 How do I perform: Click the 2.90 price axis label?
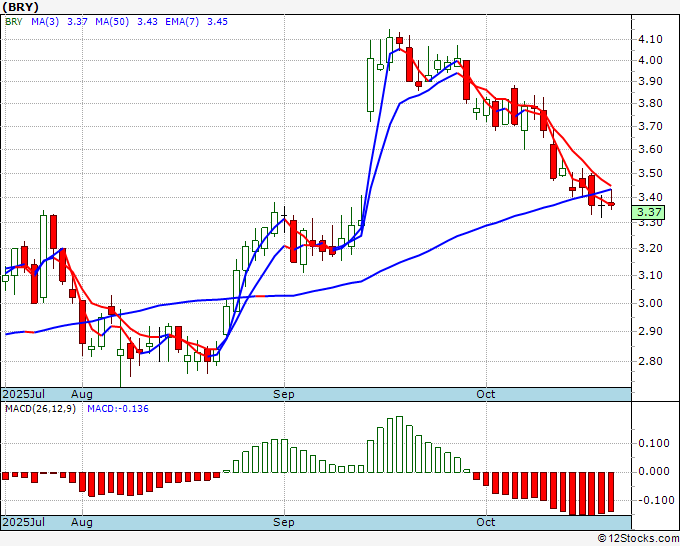click(x=650, y=331)
